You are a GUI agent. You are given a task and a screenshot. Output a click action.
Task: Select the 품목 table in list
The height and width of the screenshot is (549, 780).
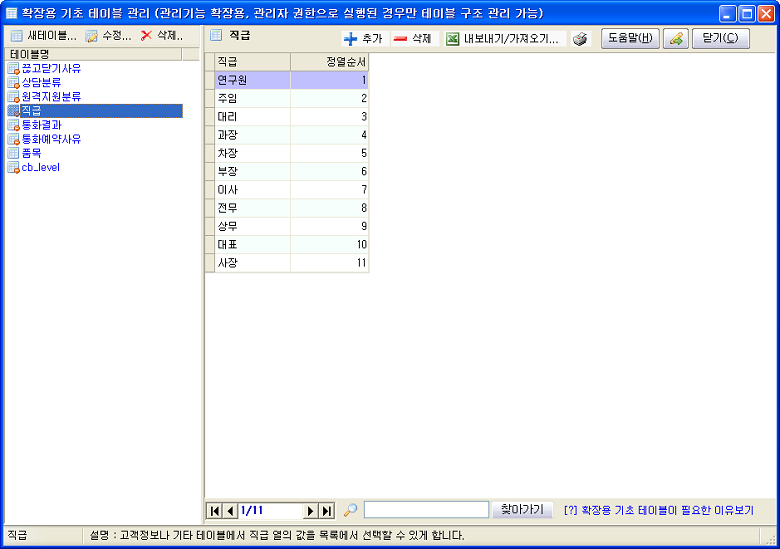pos(31,153)
